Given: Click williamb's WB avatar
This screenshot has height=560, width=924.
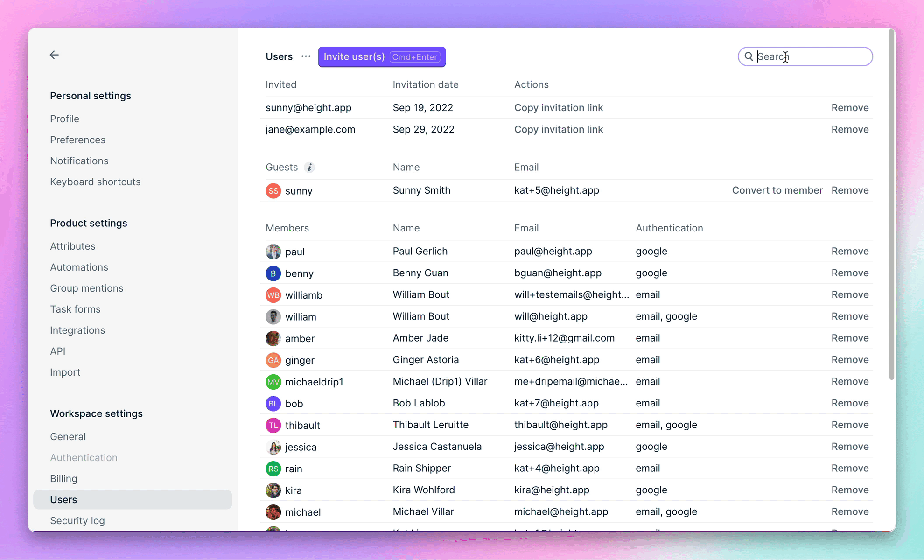Looking at the screenshot, I should pyautogui.click(x=273, y=295).
